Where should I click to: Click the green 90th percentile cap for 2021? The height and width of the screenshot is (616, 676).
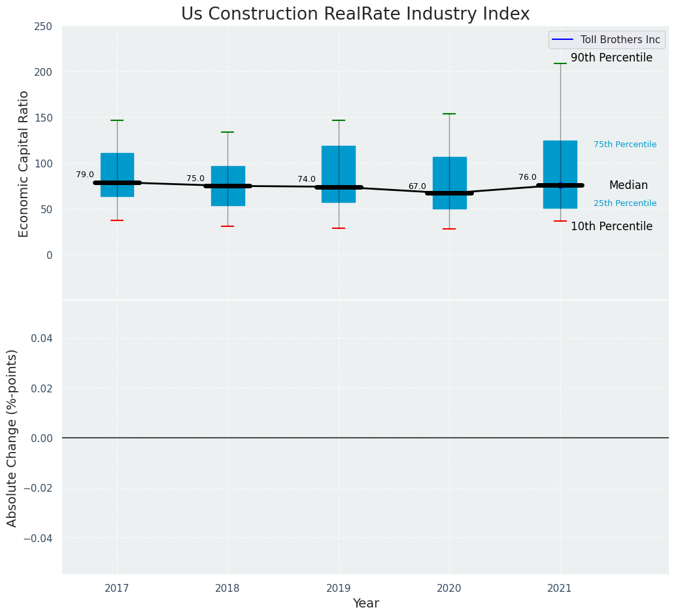coord(560,63)
